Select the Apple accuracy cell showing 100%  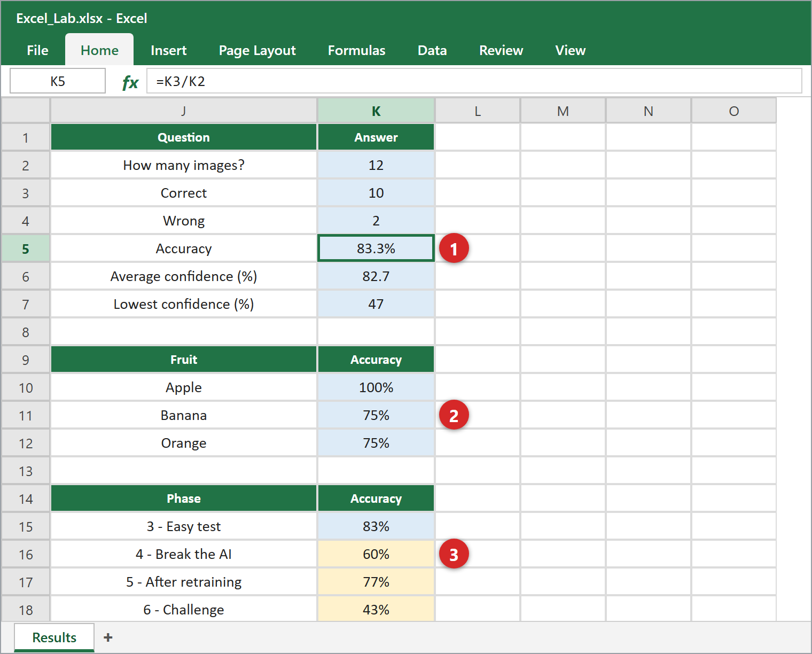pos(376,387)
